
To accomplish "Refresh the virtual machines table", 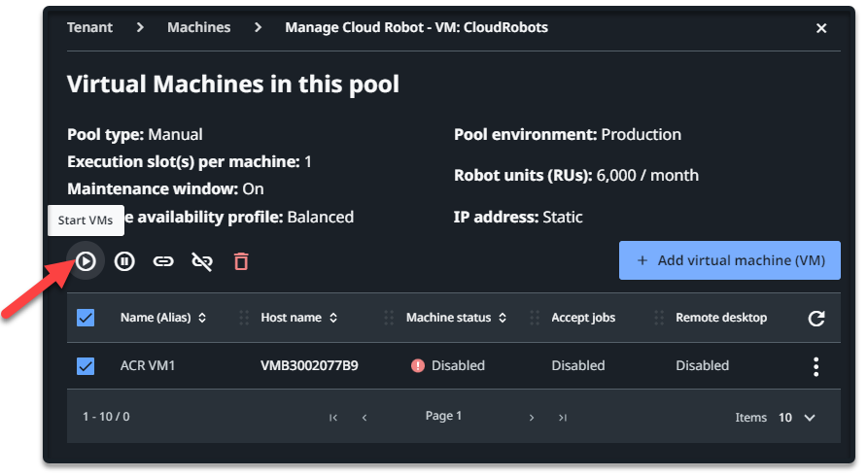I will click(x=816, y=318).
